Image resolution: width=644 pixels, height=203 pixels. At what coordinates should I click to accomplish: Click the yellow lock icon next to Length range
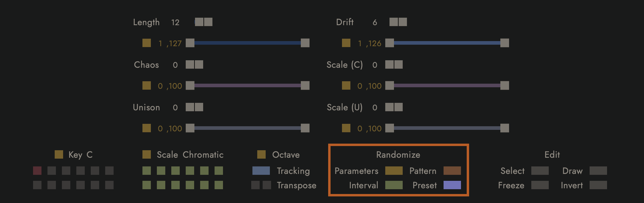[x=147, y=43]
